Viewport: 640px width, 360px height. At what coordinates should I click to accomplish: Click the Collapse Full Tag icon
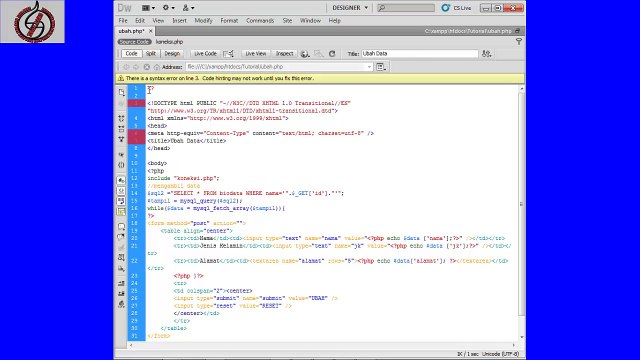(x=121, y=118)
